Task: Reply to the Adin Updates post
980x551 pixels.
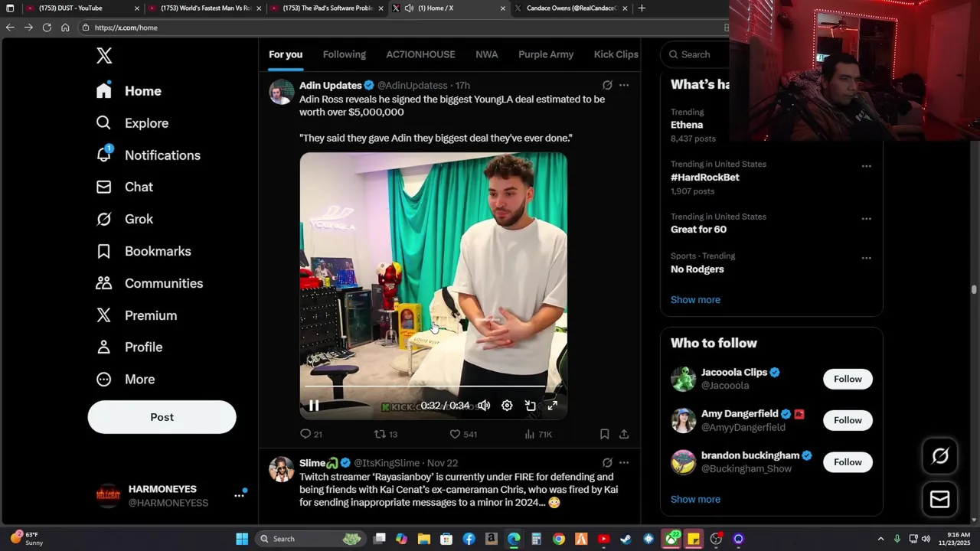Action: point(311,434)
